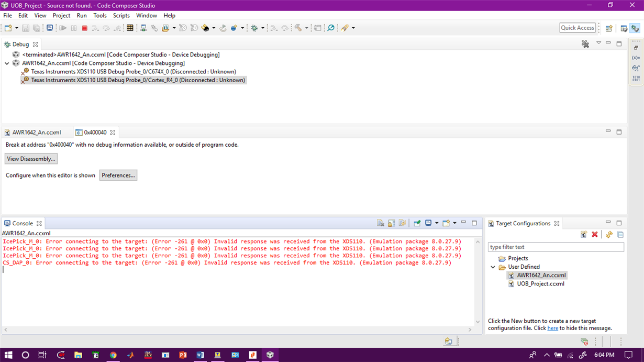Click the blue monitor toolbar icon
644x362 pixels.
point(50,28)
